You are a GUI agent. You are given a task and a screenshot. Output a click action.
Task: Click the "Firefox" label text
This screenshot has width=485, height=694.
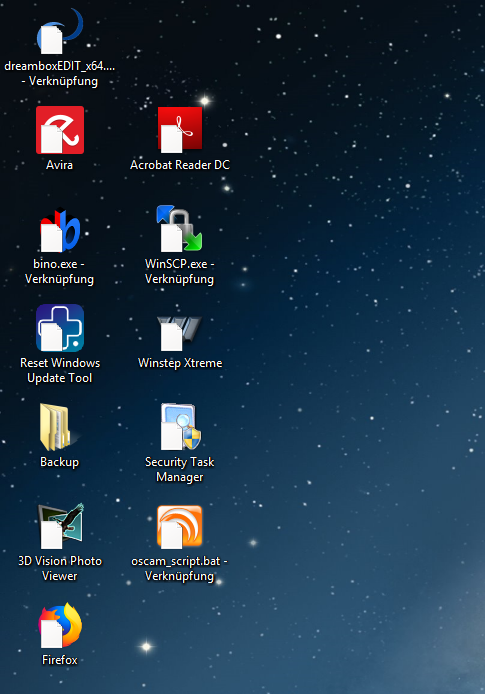60,660
